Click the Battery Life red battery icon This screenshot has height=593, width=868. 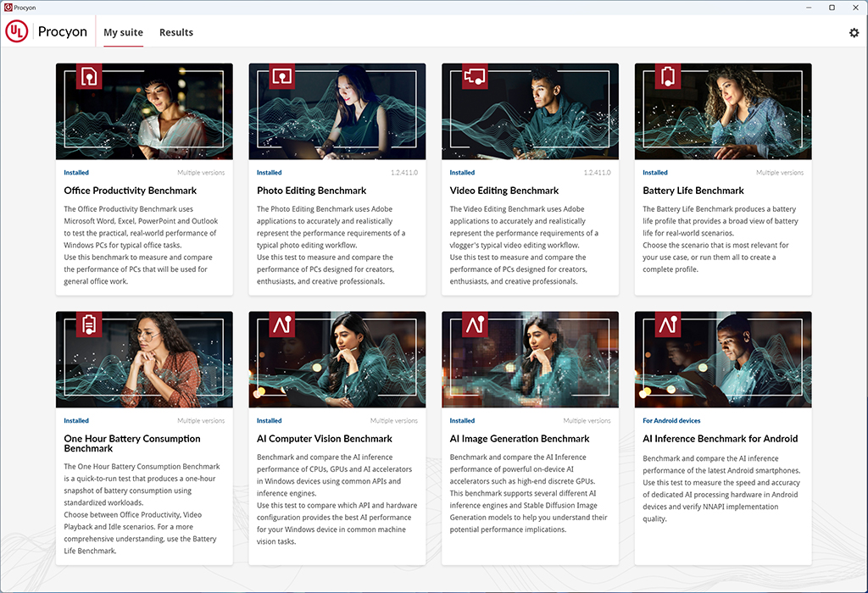point(668,75)
